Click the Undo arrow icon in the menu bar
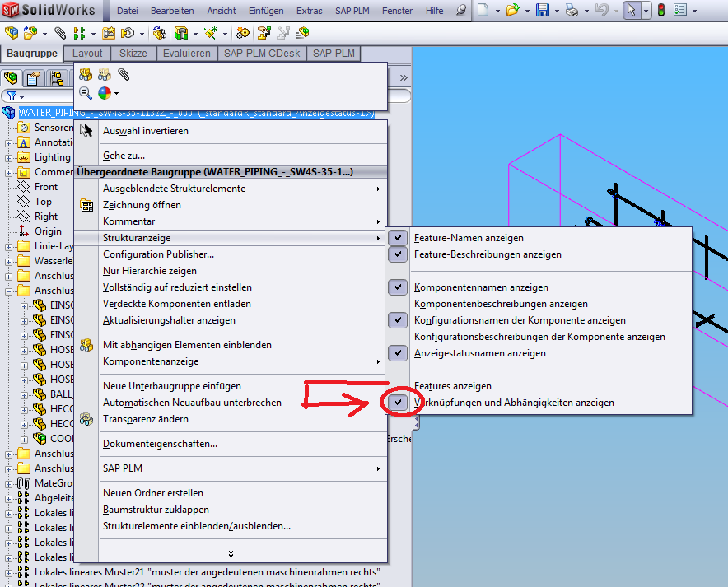728x587 pixels. 602,10
